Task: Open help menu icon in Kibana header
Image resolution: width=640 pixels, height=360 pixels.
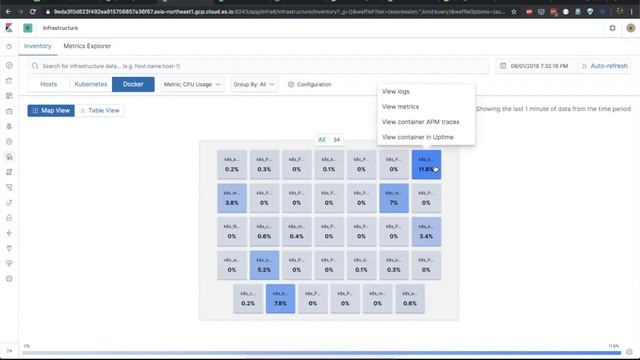Action: [x=612, y=28]
